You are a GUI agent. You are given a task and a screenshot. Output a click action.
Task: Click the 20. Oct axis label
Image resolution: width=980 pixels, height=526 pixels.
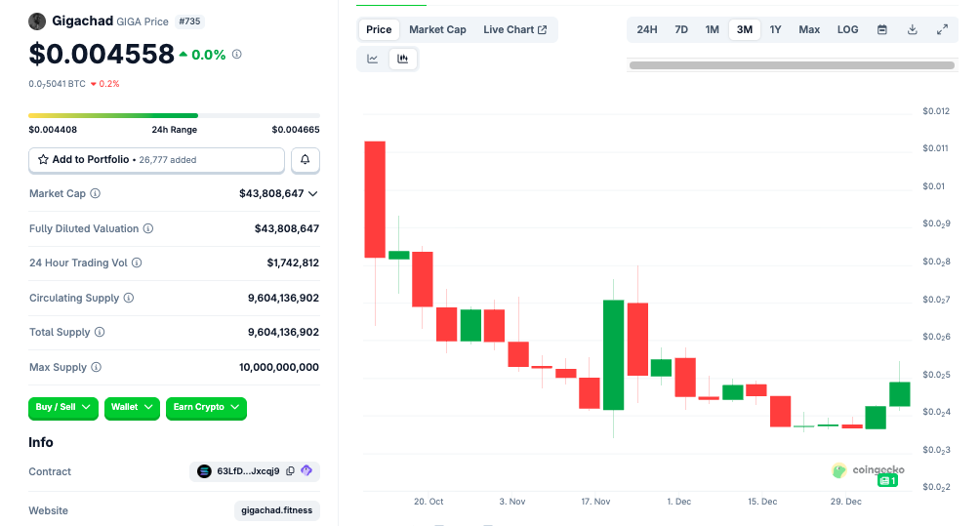pos(429,501)
